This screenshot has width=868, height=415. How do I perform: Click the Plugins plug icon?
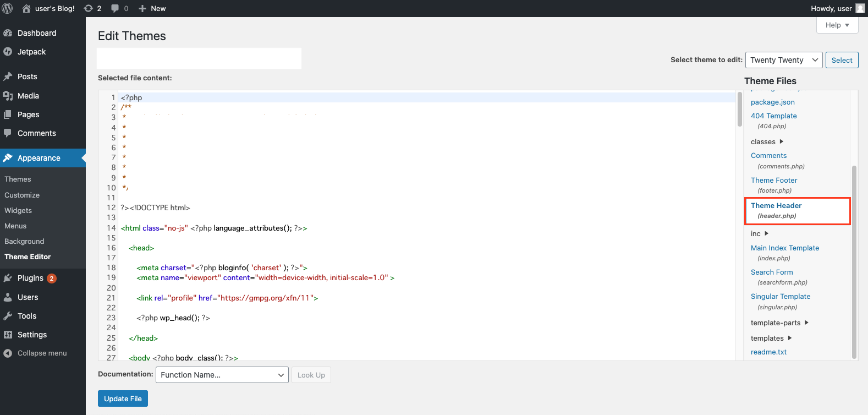[8, 278]
